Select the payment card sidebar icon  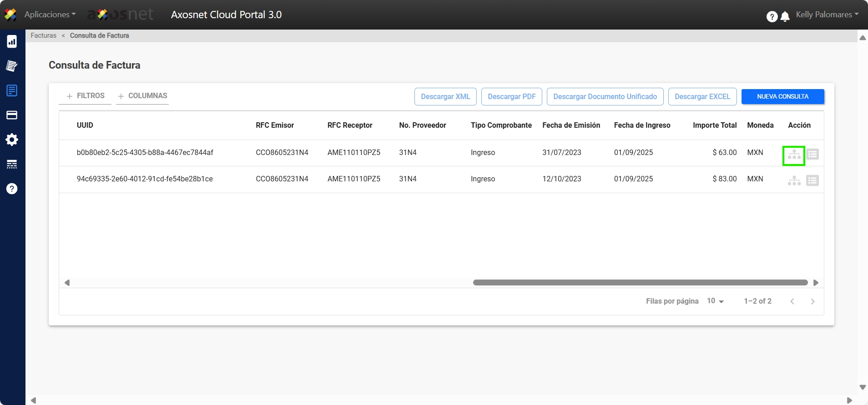coord(12,115)
